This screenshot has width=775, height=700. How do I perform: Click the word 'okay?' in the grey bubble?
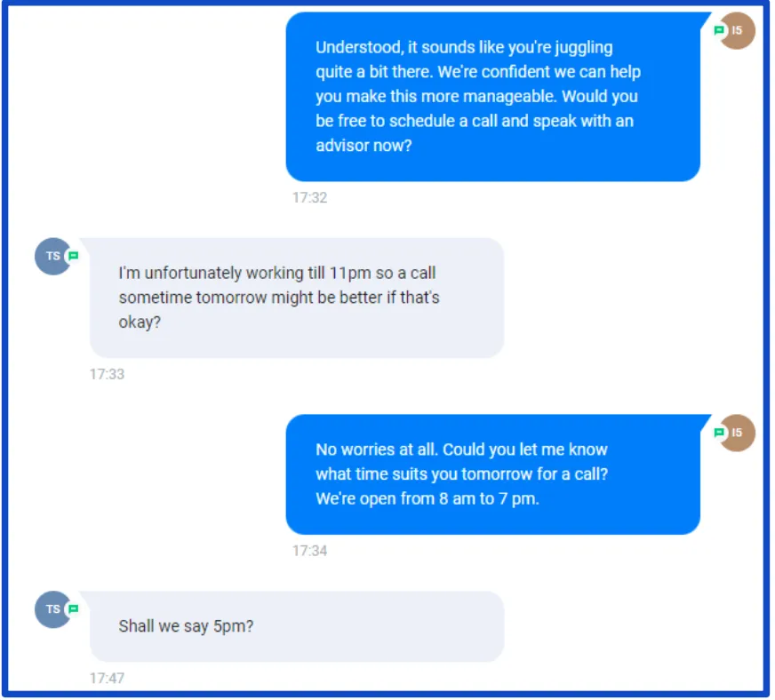point(140,322)
